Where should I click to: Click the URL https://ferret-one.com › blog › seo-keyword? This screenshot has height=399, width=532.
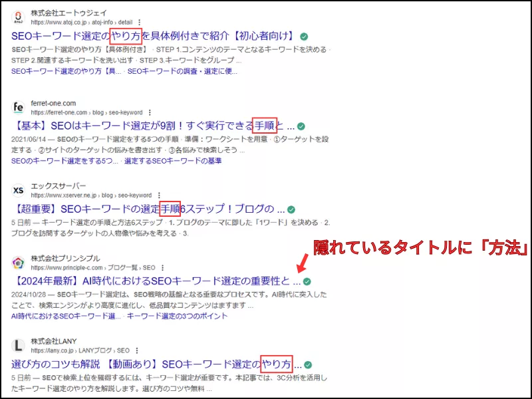pos(86,112)
